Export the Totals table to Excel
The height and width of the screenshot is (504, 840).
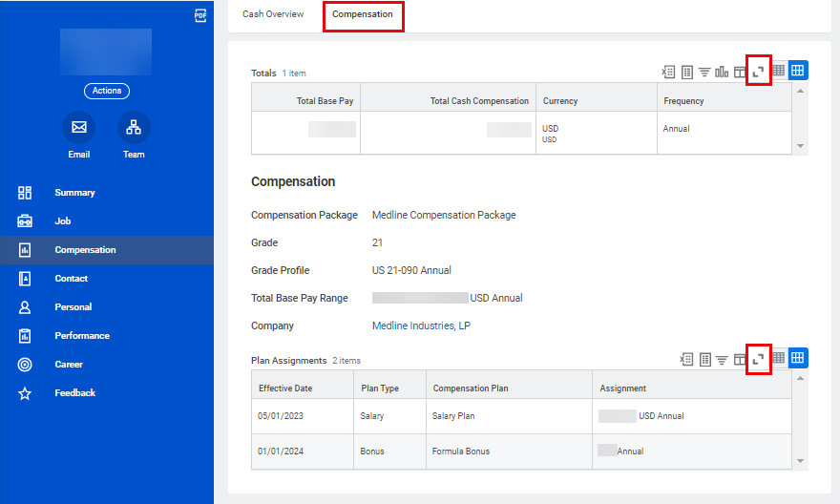click(x=669, y=72)
